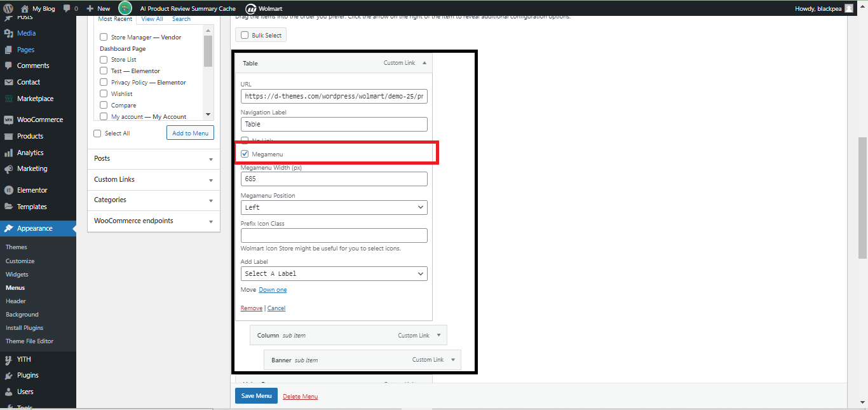Expand the Custom Links accordion section
Screen dimensions: 868x410
point(154,180)
